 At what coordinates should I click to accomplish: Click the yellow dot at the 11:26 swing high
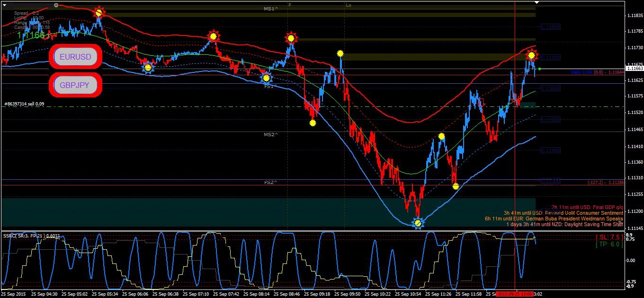click(x=441, y=136)
